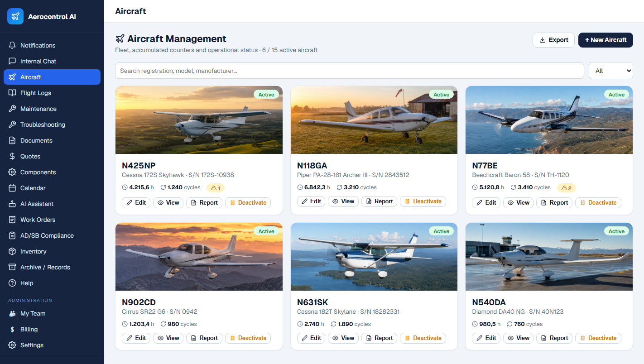Click the AD/SB Compliance clipboard icon
The image size is (644, 364).
12,235
